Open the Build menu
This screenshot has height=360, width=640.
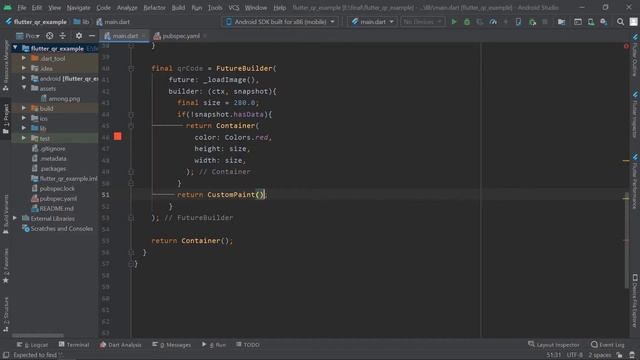[x=178, y=7]
